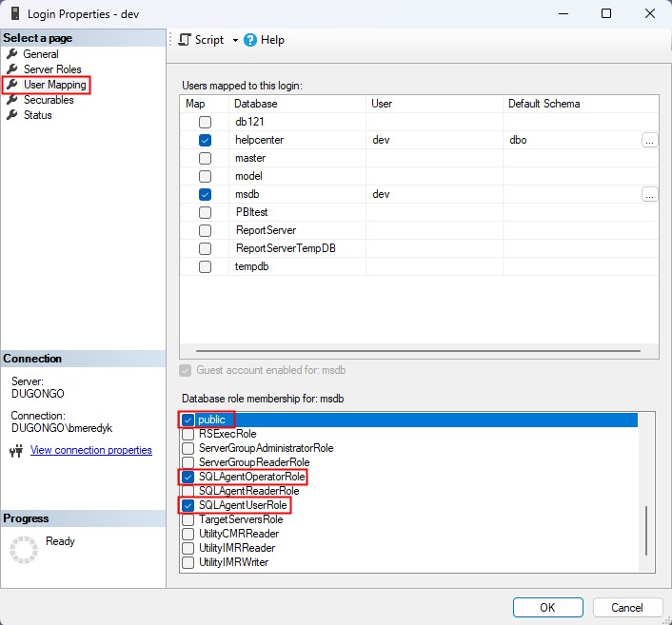
Task: Check the ReportServerTempDB map checkbox
Action: point(205,248)
